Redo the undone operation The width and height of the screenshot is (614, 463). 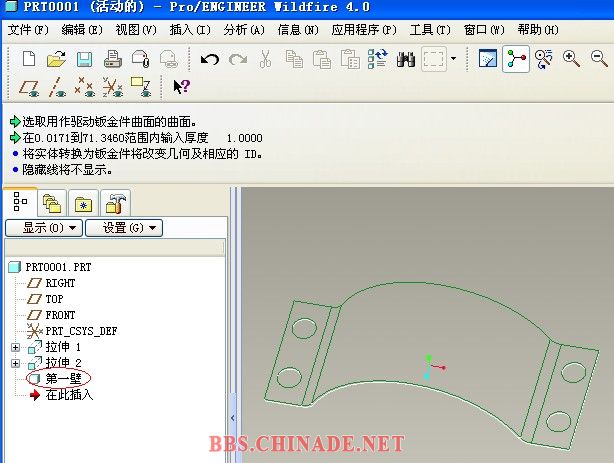tap(238, 60)
